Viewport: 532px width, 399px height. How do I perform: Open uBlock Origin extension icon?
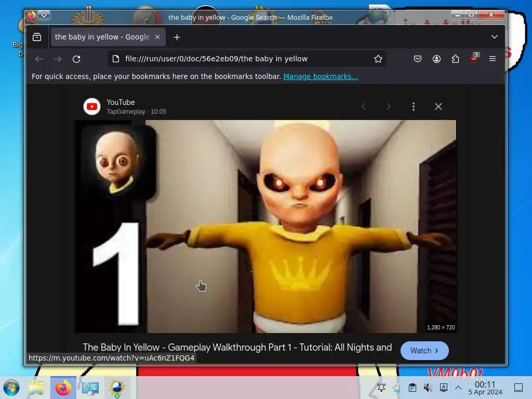[474, 58]
